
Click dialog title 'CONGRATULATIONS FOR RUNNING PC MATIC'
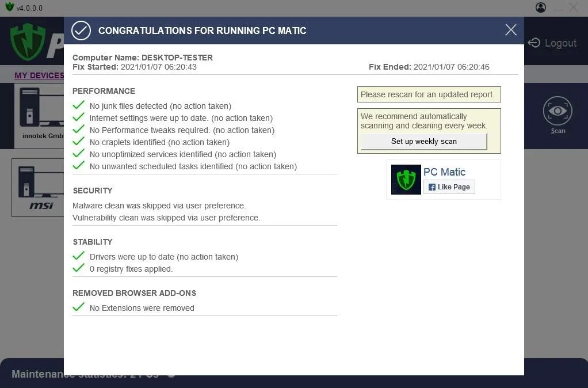tap(202, 31)
